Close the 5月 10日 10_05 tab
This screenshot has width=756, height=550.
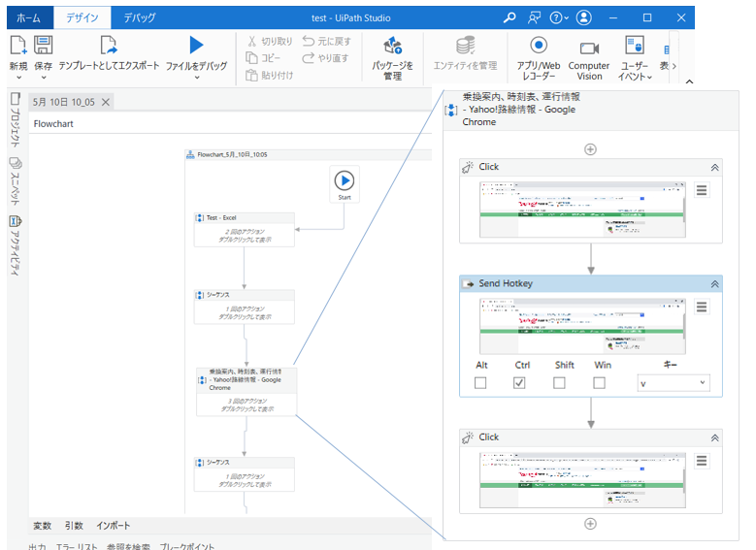click(x=106, y=102)
